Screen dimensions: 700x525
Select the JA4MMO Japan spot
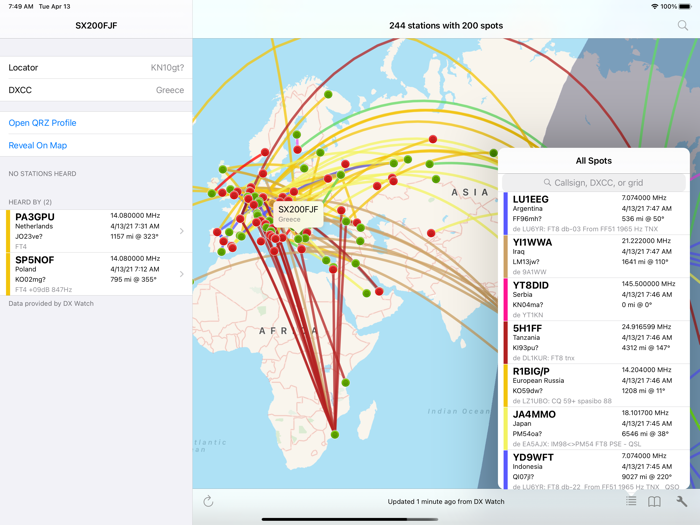pyautogui.click(x=596, y=427)
